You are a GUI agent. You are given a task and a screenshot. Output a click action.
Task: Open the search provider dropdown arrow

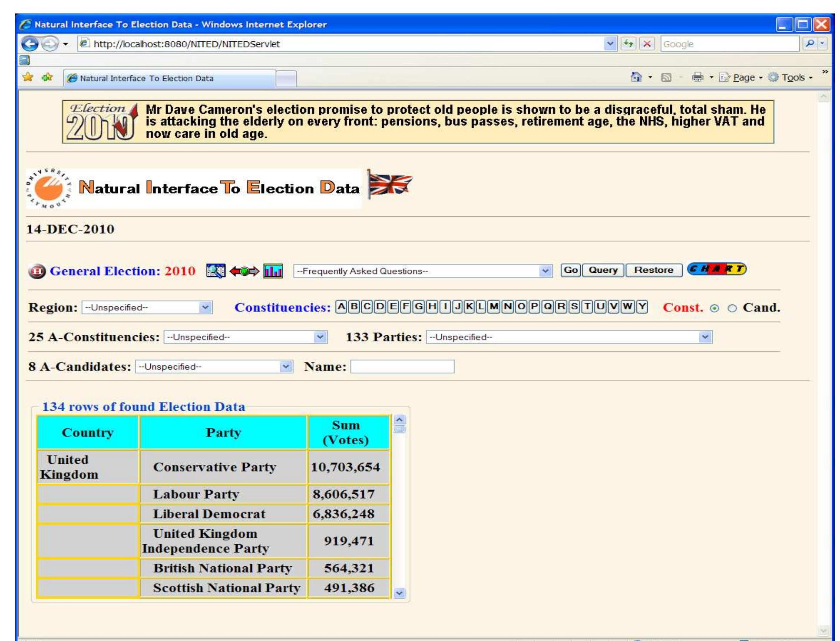pyautogui.click(x=822, y=43)
